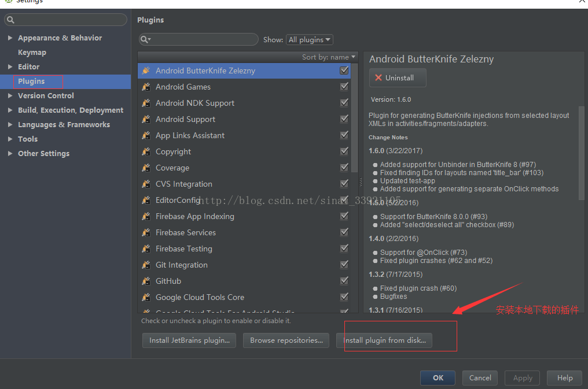Click the App Links Assistant plugin icon
The width and height of the screenshot is (588, 389).
pyautogui.click(x=146, y=135)
